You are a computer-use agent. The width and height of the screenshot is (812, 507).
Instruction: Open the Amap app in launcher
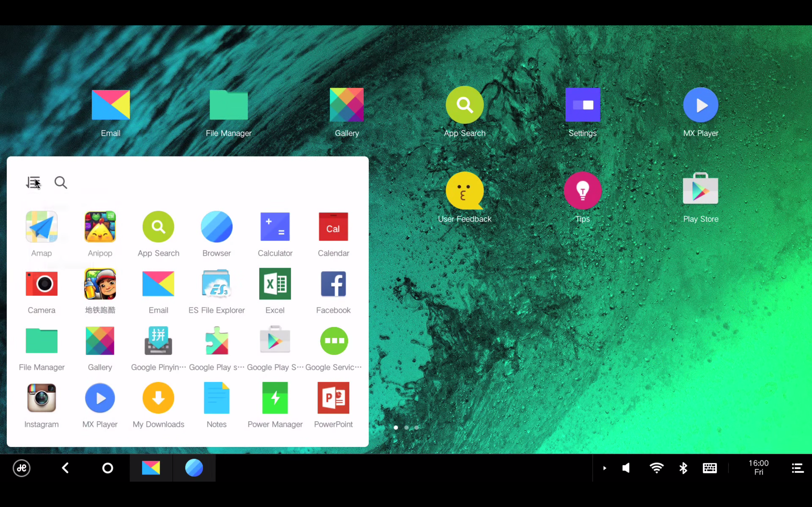[41, 227]
